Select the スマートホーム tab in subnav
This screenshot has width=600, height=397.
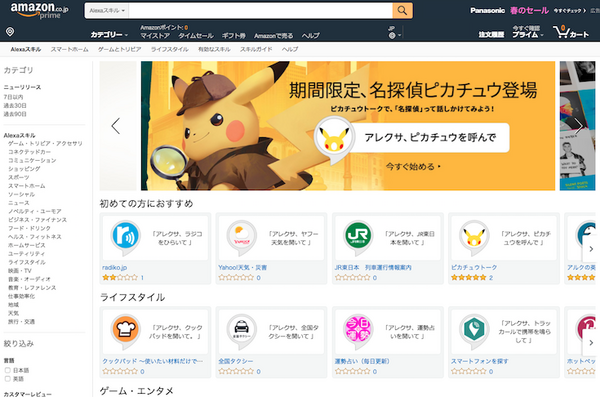point(69,49)
